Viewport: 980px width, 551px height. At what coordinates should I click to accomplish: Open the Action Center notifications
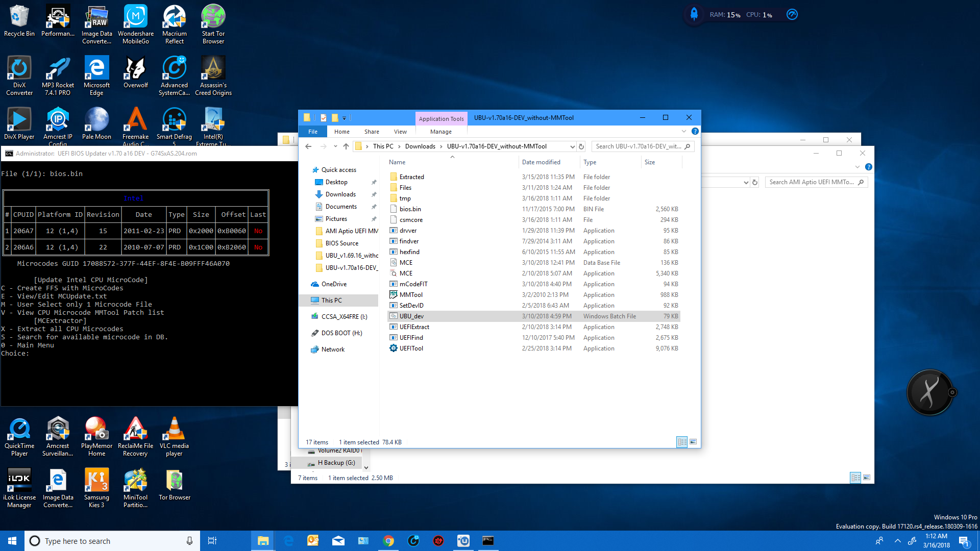click(x=964, y=541)
